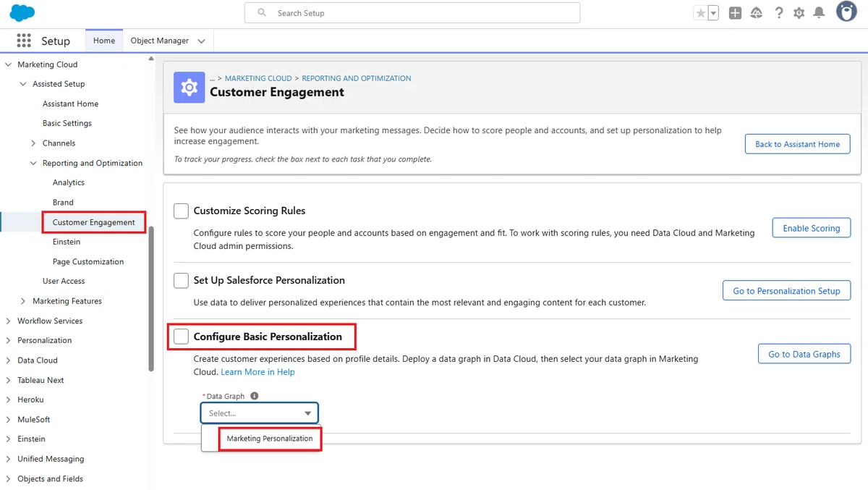
Task: Expand the Data Cloud tree node
Action: click(x=8, y=360)
